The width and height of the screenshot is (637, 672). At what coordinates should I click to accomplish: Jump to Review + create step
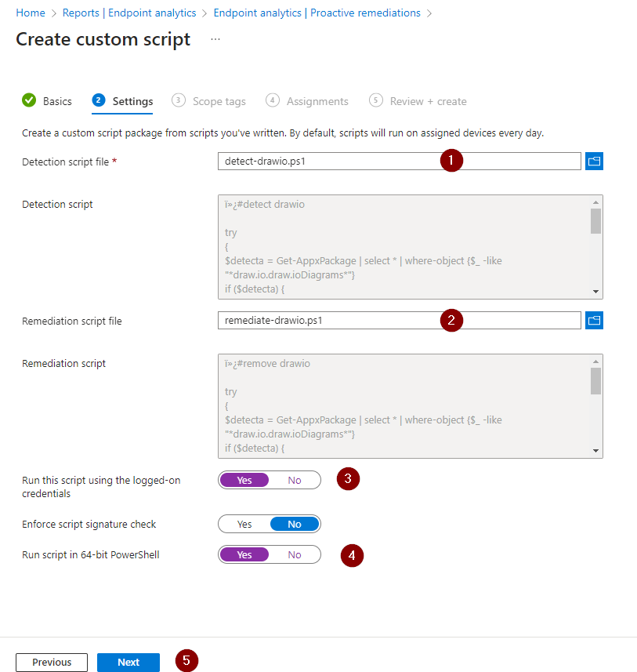pyautogui.click(x=428, y=101)
